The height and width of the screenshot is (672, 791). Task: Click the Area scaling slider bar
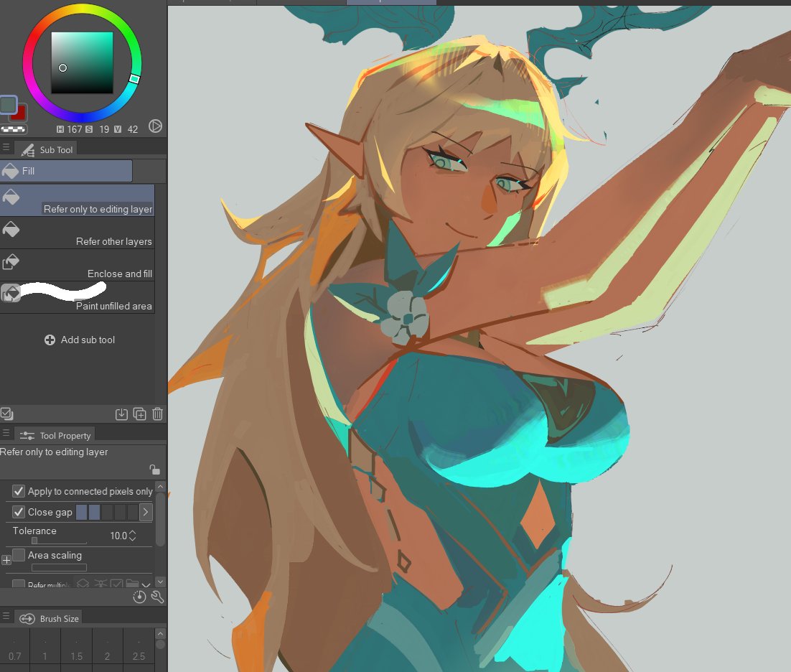pyautogui.click(x=59, y=568)
